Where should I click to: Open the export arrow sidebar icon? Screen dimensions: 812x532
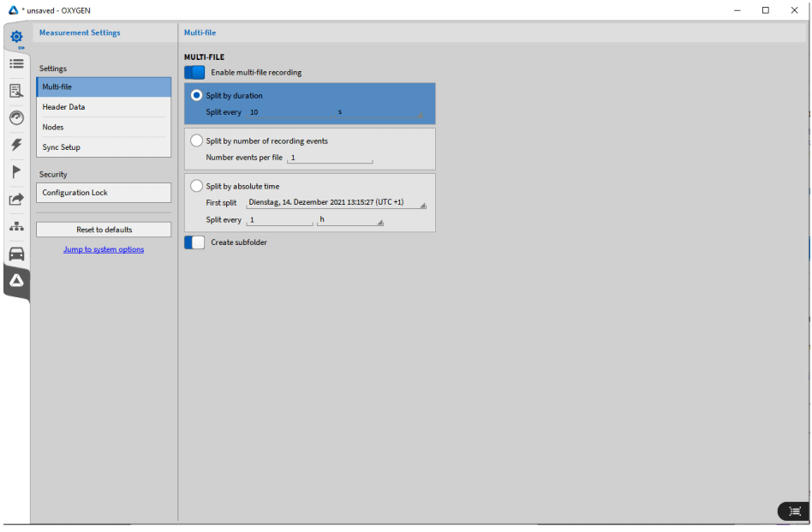(x=16, y=199)
